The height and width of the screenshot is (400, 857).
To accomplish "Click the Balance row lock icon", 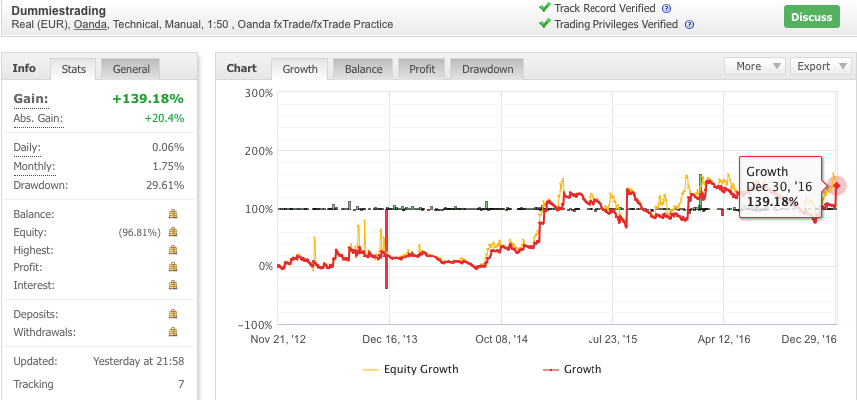I will [x=173, y=214].
